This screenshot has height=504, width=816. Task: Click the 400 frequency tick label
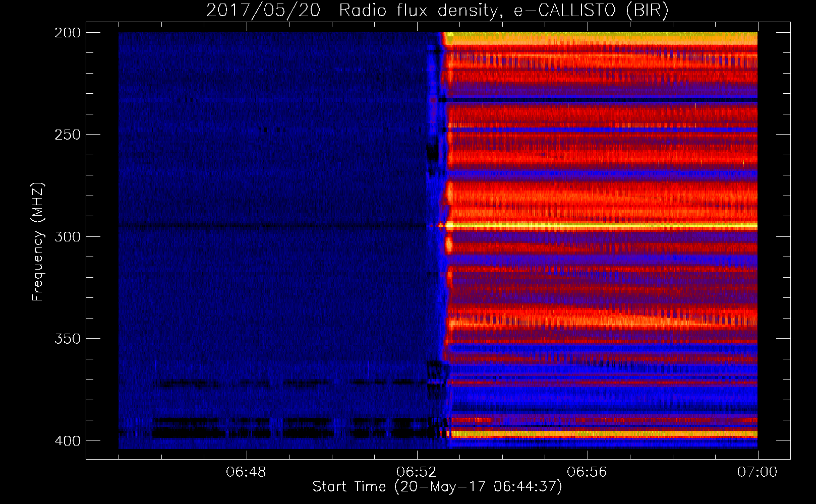68,440
